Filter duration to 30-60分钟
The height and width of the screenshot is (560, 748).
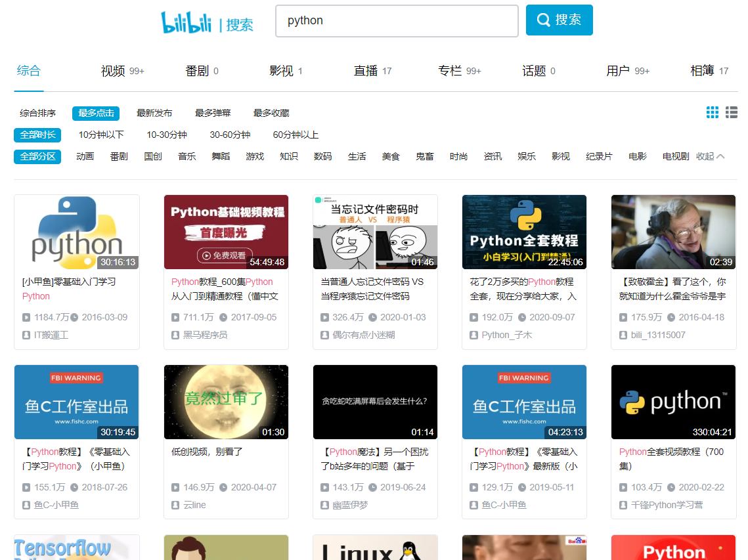230,135
